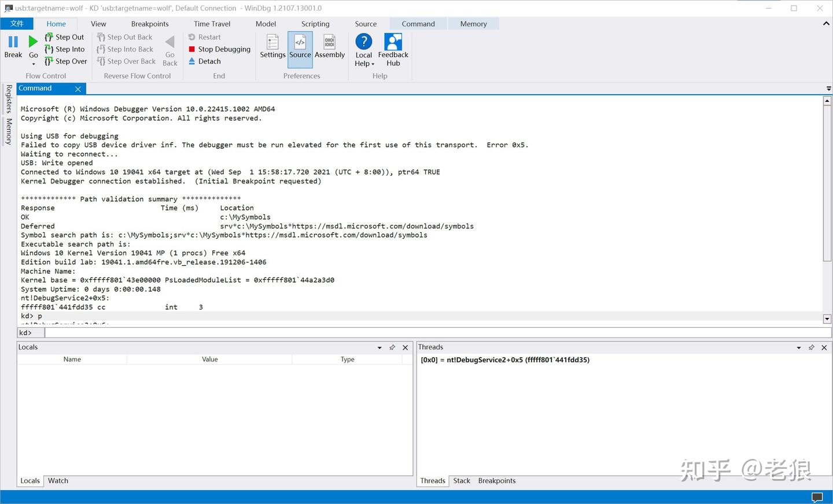The image size is (833, 504).
Task: Switch to the View ribbon tab
Action: 98,24
